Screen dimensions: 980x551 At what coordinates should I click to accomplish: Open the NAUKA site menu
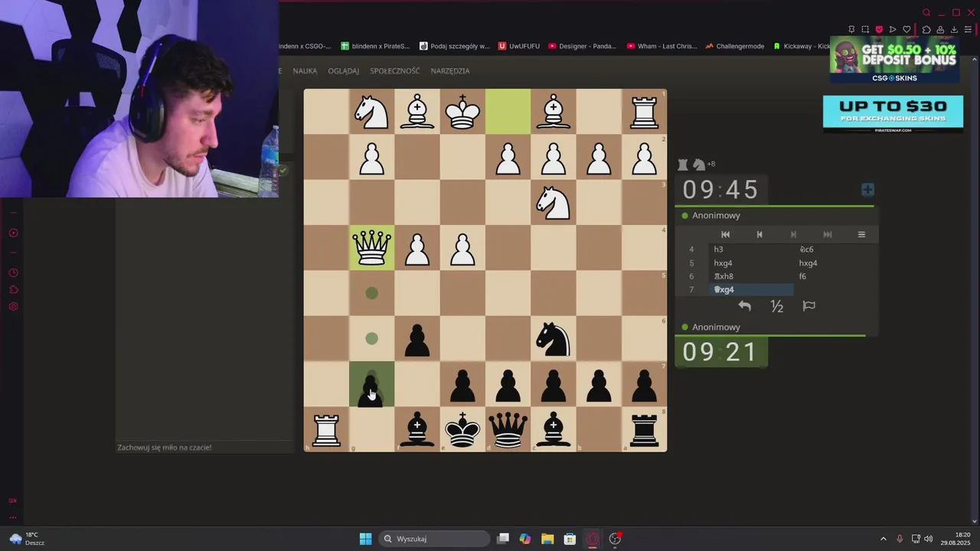coord(305,71)
